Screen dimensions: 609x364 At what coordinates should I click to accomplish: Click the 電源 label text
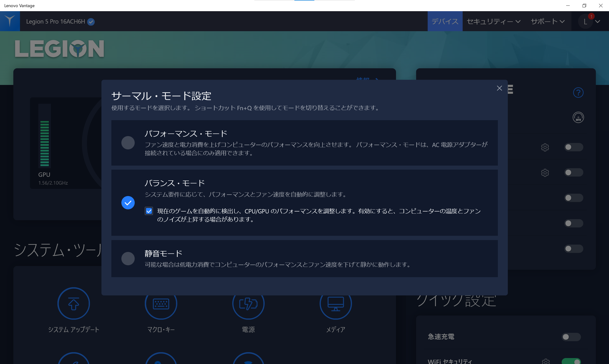click(248, 330)
